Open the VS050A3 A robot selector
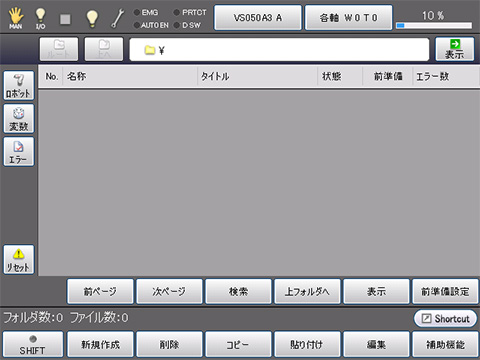Image resolution: width=480 pixels, height=360 pixels. point(258,18)
